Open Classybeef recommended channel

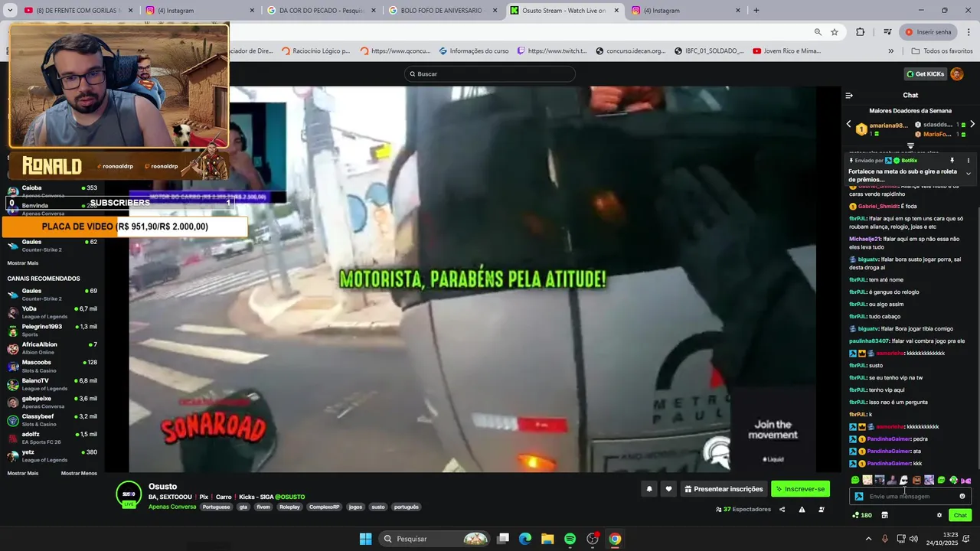(x=52, y=420)
